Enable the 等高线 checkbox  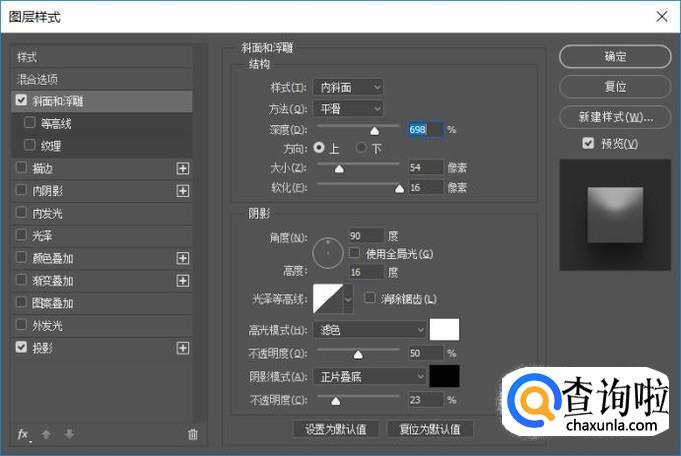pos(30,124)
